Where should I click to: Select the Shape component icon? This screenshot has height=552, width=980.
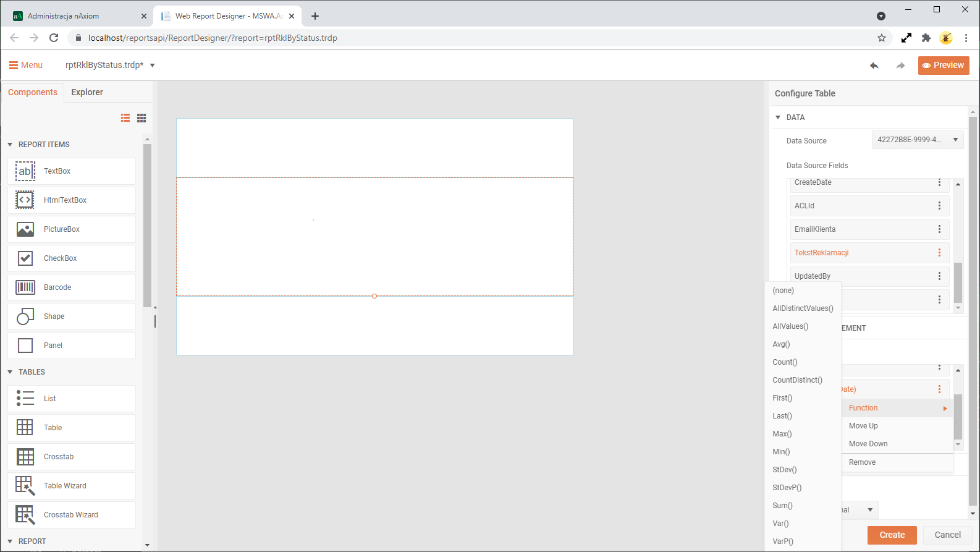[x=25, y=316]
